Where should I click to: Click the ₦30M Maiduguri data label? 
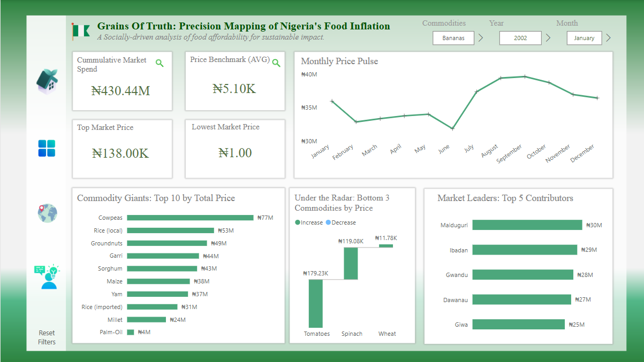tap(594, 226)
